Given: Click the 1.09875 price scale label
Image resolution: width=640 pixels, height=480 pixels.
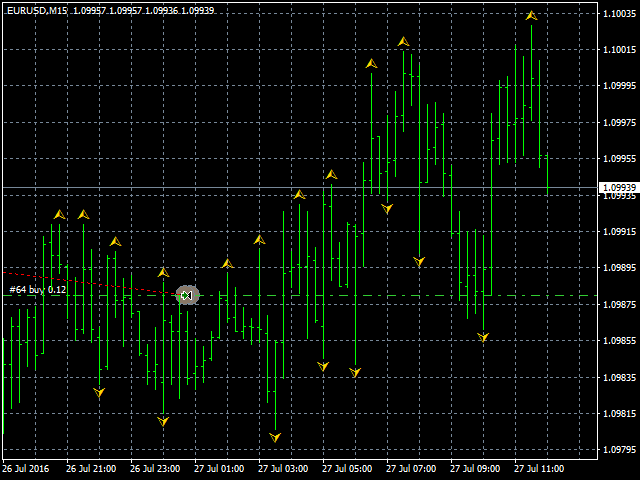Looking at the screenshot, I should click(616, 304).
